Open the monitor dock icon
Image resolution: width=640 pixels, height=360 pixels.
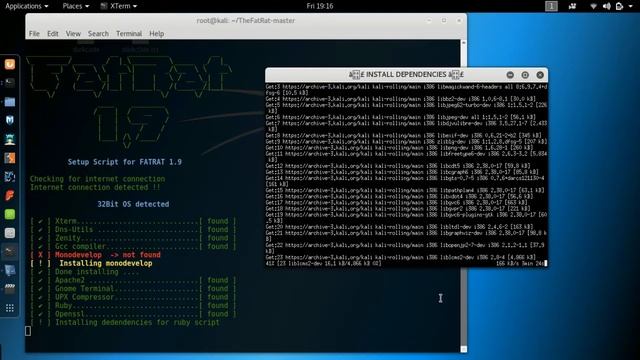pos(10,270)
